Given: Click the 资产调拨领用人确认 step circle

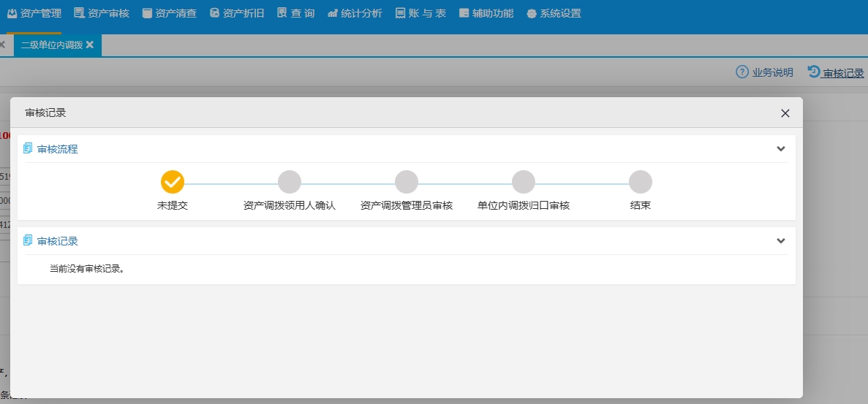Looking at the screenshot, I should (x=290, y=182).
